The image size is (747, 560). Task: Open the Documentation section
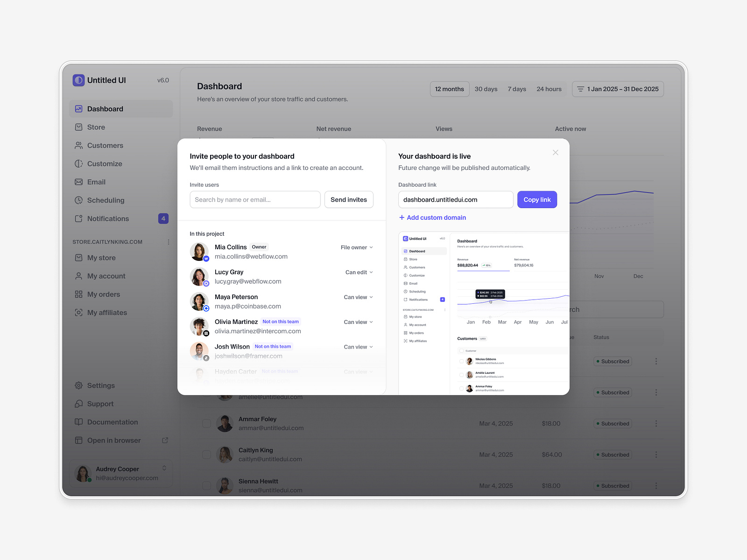coord(112,422)
